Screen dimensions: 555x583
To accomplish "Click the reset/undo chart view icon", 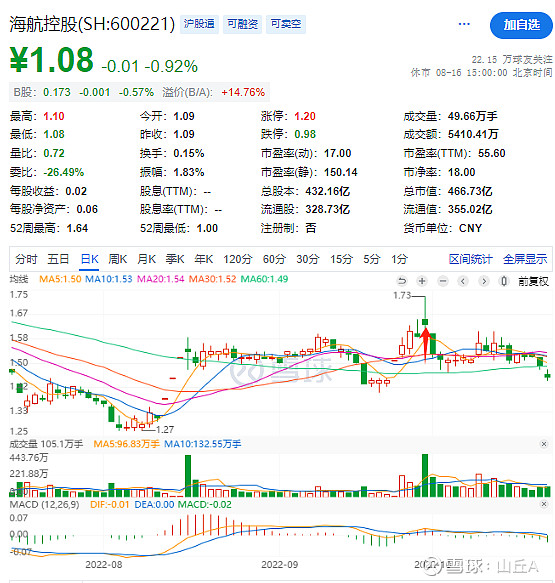I will [402, 281].
